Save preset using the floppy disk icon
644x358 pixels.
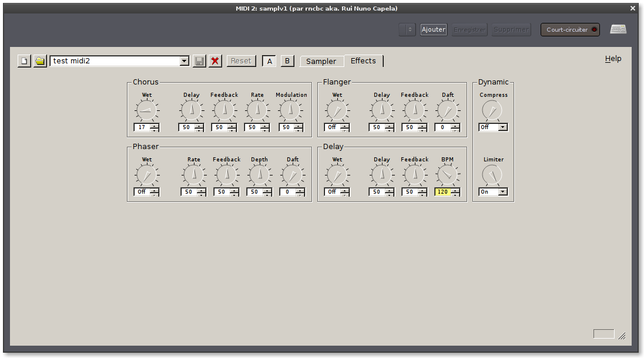[x=199, y=61]
